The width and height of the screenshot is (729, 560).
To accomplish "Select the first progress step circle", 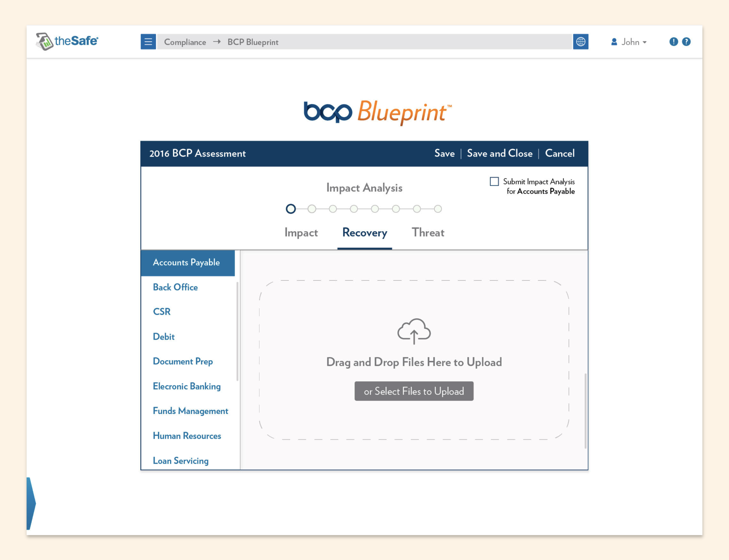I will tap(291, 209).
